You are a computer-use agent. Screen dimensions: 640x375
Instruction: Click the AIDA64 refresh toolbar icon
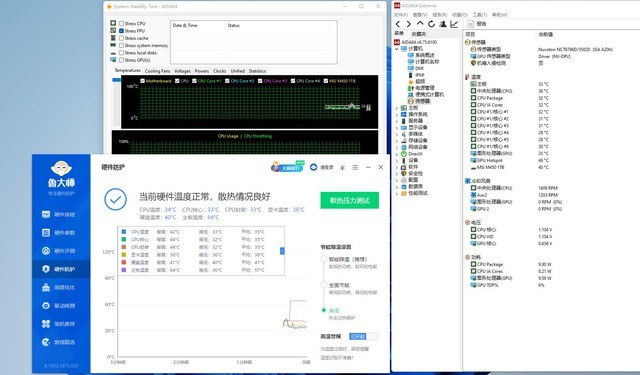[431, 24]
